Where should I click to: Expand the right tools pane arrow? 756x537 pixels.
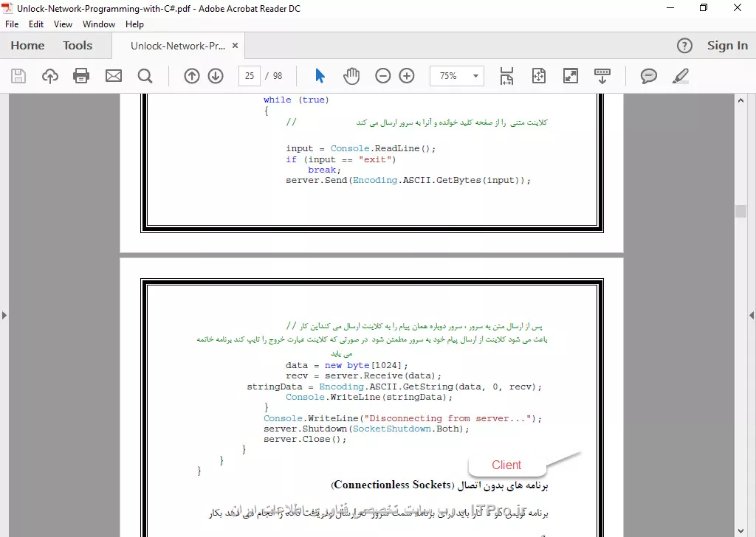pyautogui.click(x=751, y=316)
